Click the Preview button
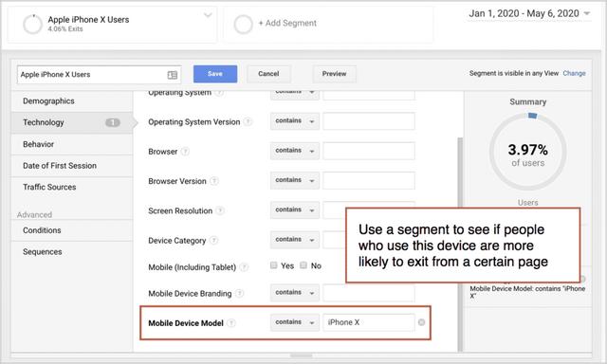Screen dimensions: 607x364 pyautogui.click(x=335, y=74)
